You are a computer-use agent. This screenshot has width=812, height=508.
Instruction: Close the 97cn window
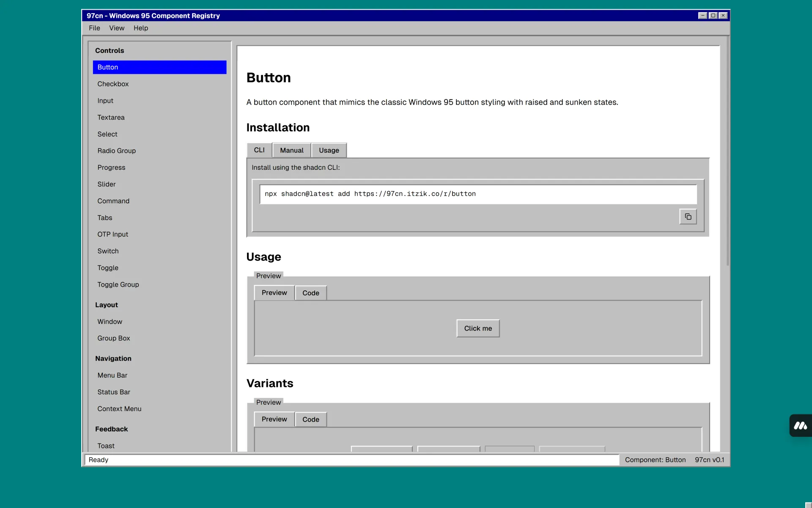[723, 16]
